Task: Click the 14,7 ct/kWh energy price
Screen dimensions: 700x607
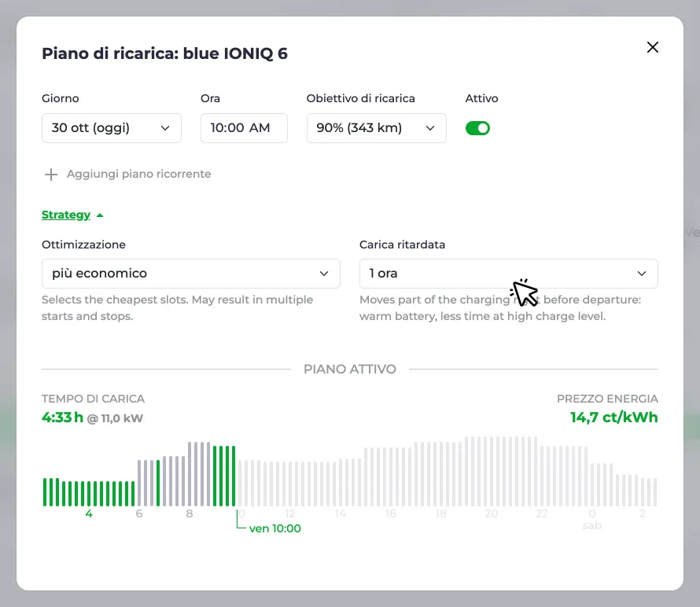Action: click(614, 418)
